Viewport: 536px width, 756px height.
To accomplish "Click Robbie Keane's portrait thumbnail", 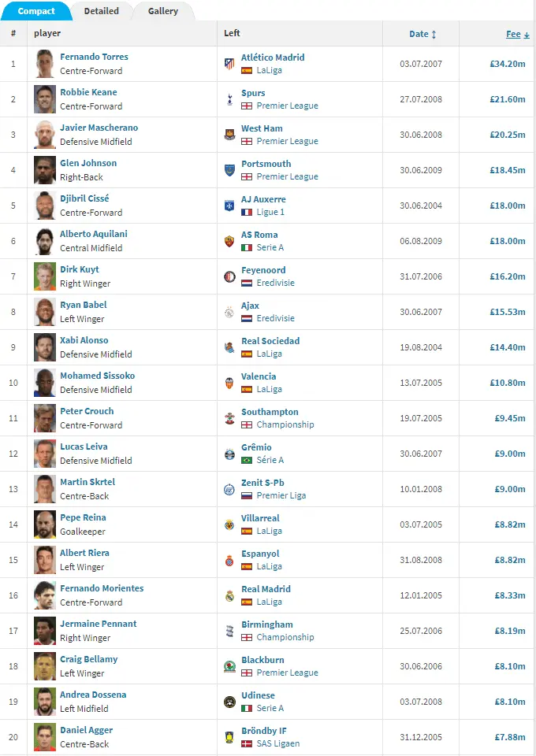I will tap(45, 99).
